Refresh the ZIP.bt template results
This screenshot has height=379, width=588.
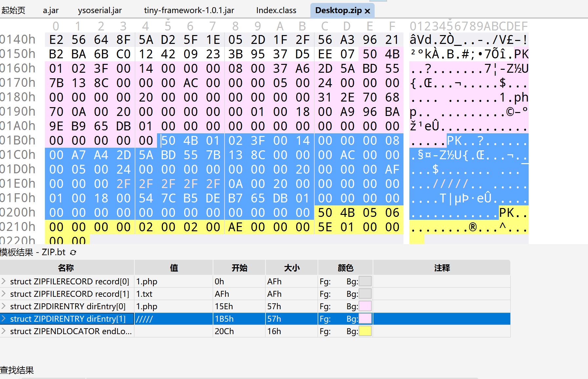pyautogui.click(x=73, y=253)
